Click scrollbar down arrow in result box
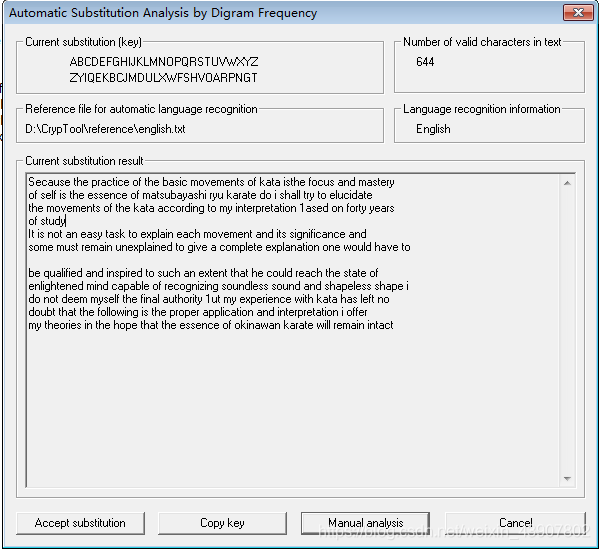This screenshot has width=600, height=550. point(567,479)
